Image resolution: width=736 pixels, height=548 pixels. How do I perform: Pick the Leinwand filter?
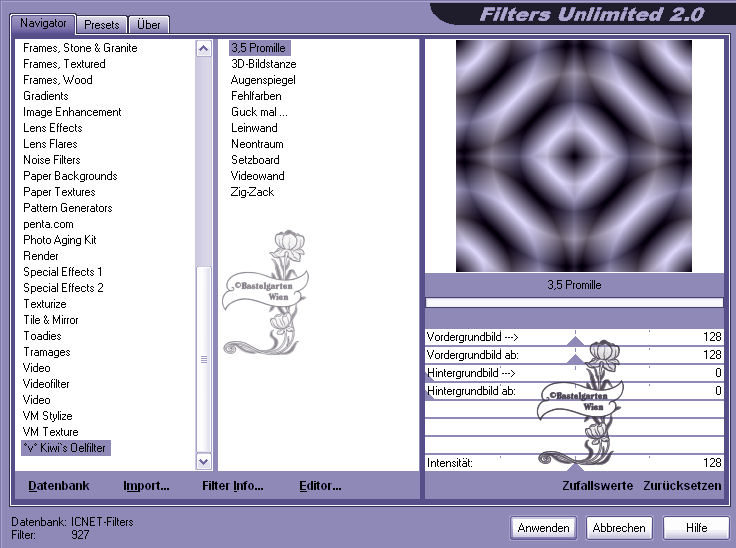coord(254,128)
